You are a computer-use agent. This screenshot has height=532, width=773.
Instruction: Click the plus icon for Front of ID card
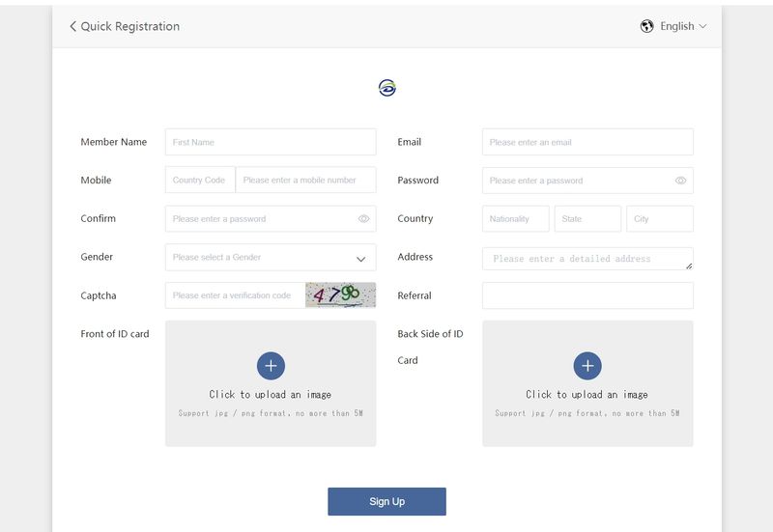coord(271,366)
